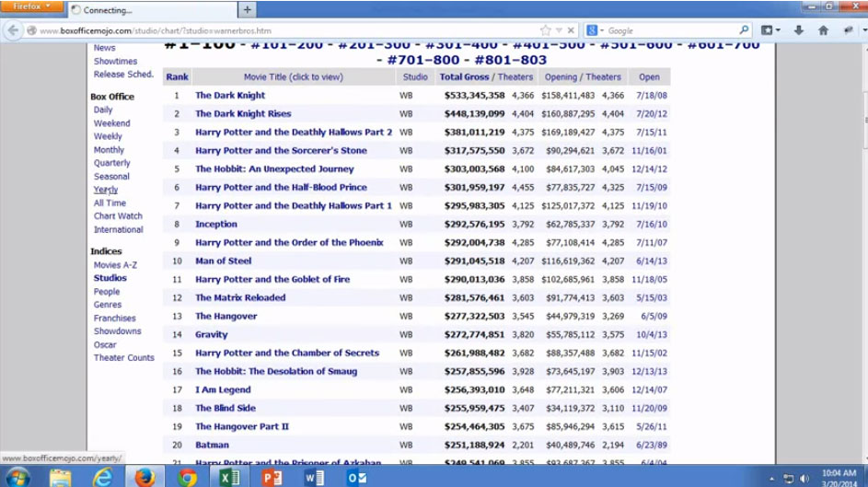Stop page loading with the X button
Image resolution: width=868 pixels, height=487 pixels.
(x=571, y=30)
